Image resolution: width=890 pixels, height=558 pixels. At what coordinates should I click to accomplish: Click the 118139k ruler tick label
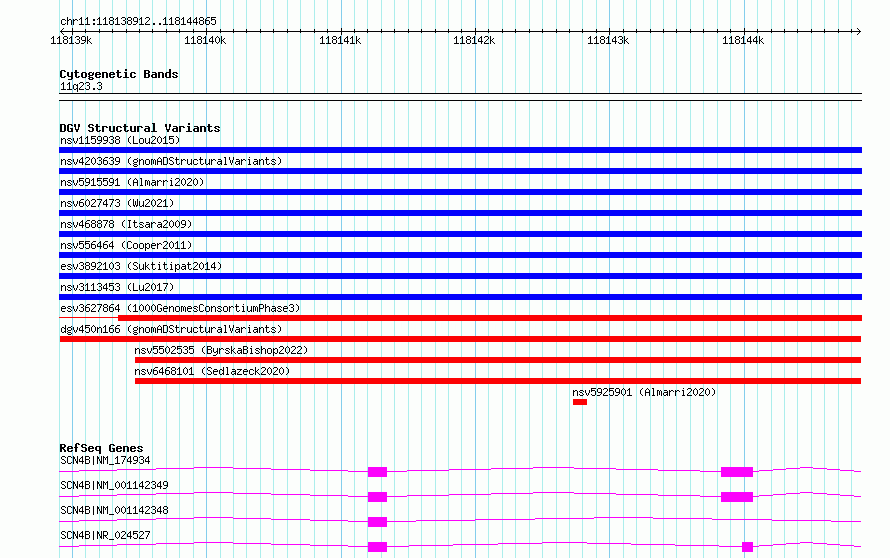pyautogui.click(x=71, y=40)
